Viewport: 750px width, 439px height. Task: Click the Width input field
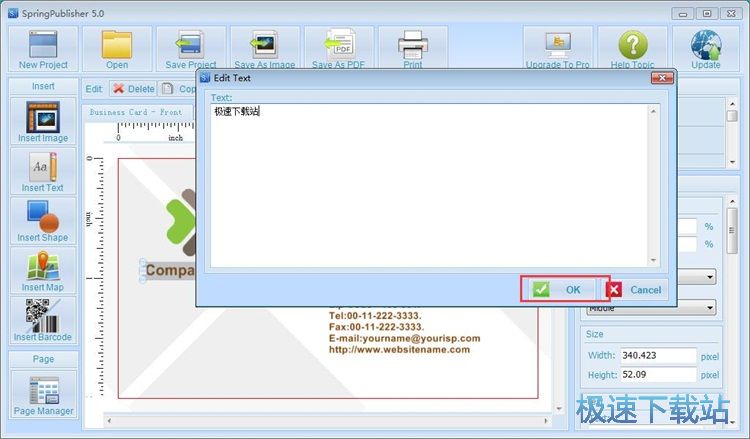[658, 355]
